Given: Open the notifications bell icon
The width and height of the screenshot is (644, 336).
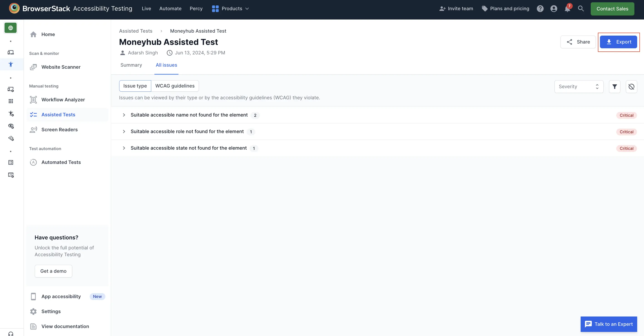Looking at the screenshot, I should 567,9.
